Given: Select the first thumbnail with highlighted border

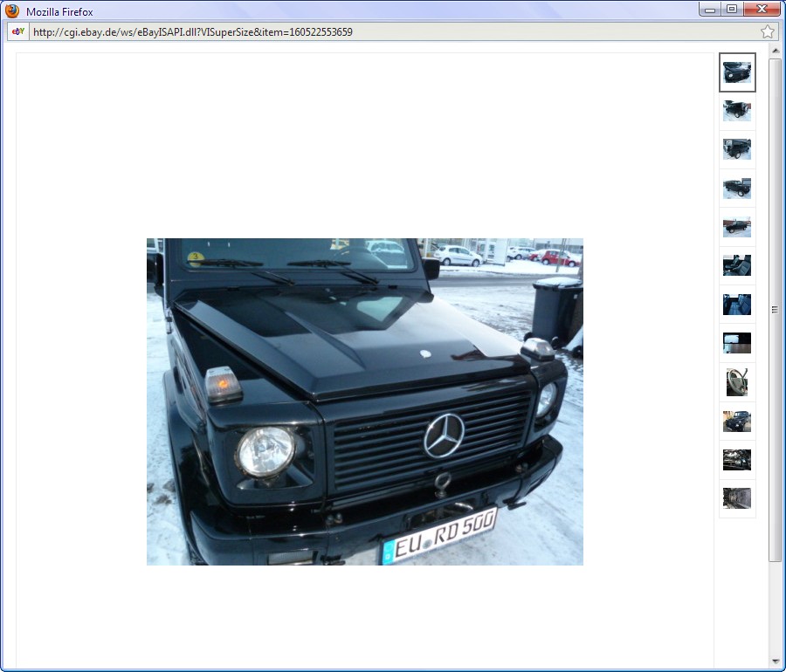Looking at the screenshot, I should 737,72.
